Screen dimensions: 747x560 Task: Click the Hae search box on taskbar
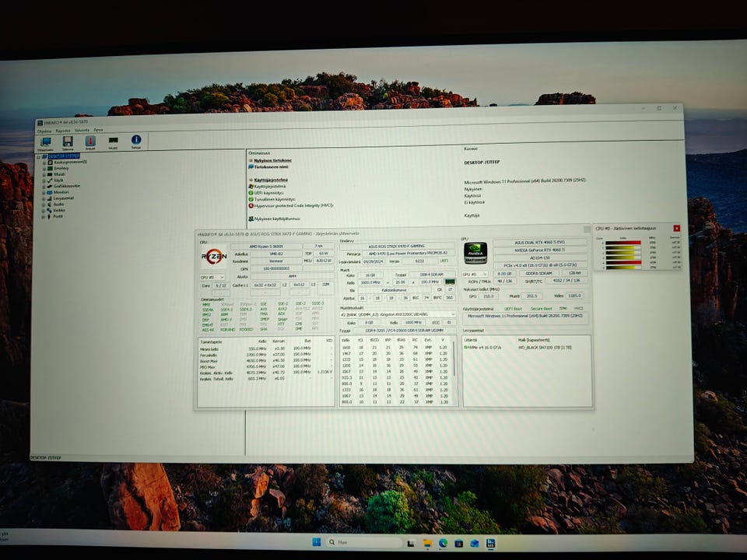pyautogui.click(x=364, y=542)
